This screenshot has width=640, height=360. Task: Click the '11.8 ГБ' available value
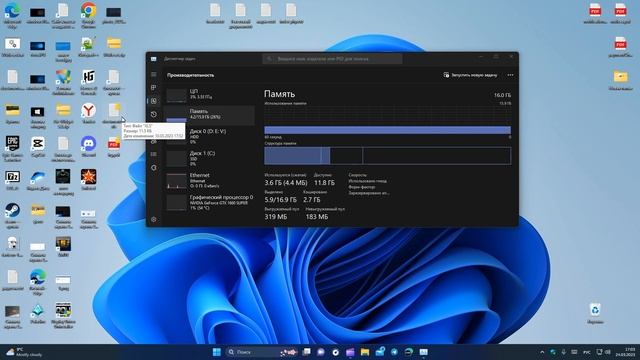(x=324, y=182)
